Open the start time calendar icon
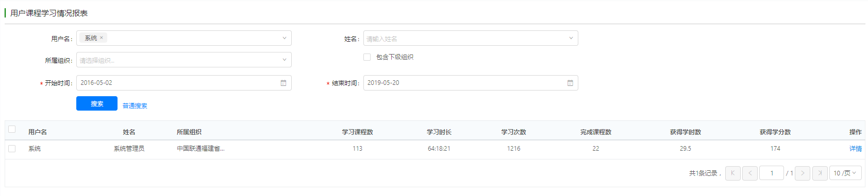868x196 pixels. pos(283,83)
